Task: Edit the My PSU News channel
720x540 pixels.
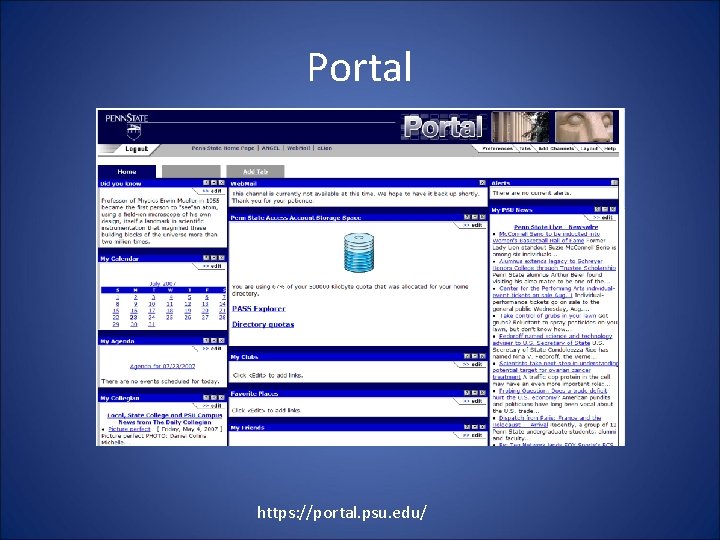Action: [603, 218]
